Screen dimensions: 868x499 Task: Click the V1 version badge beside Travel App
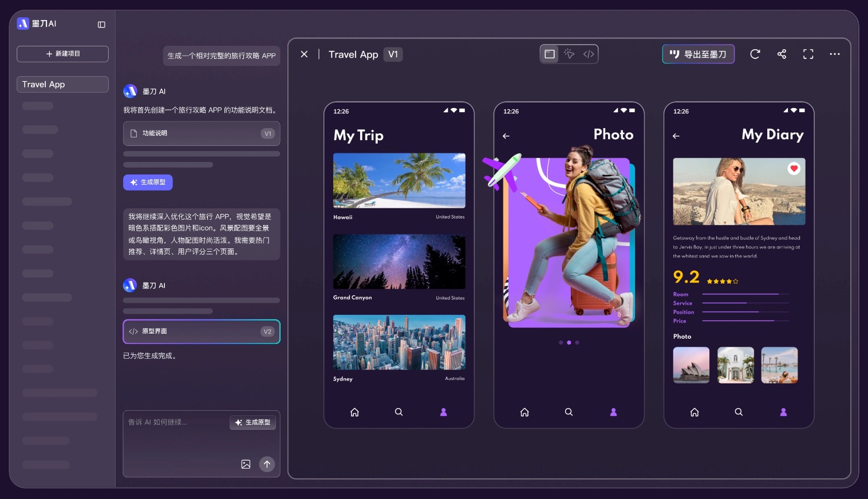point(393,54)
